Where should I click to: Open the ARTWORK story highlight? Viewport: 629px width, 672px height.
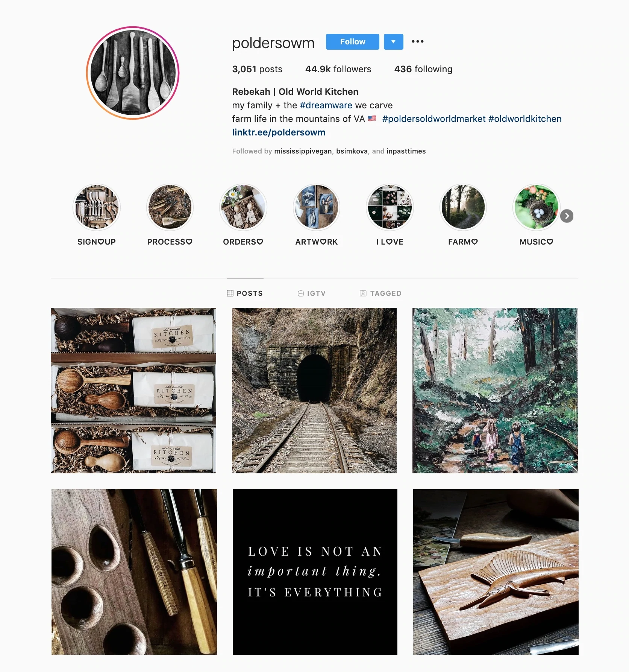[x=317, y=207]
